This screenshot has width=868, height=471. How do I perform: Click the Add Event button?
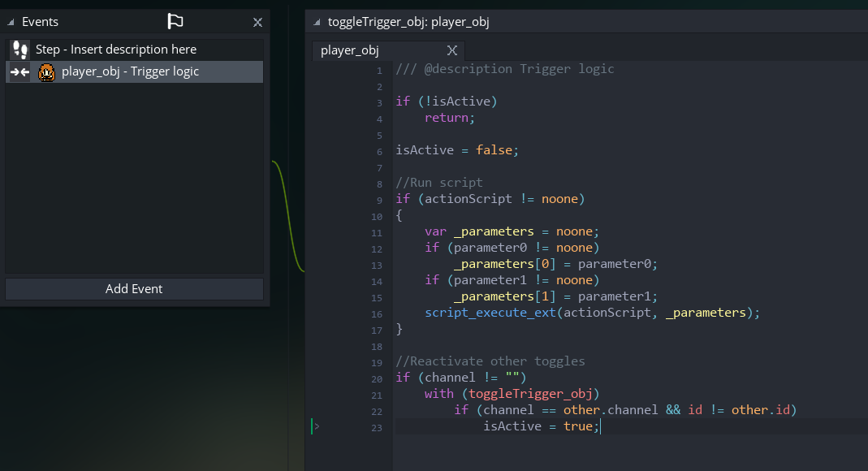pos(134,289)
